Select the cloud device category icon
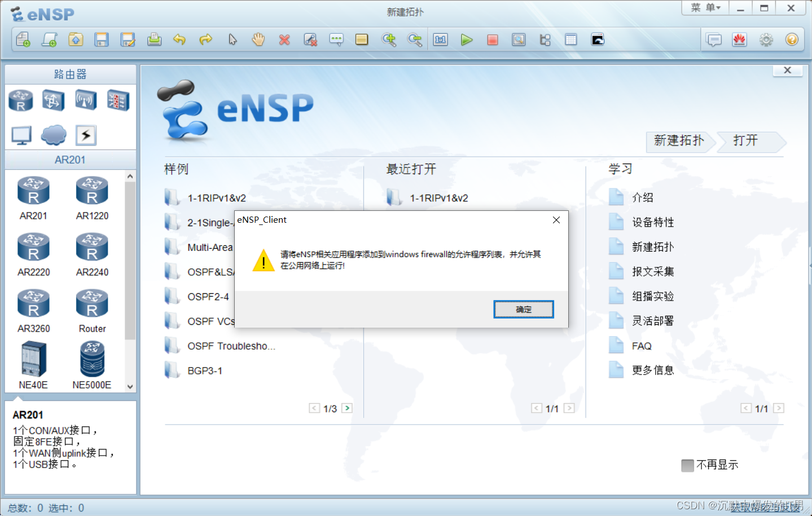This screenshot has width=812, height=516. coord(54,135)
